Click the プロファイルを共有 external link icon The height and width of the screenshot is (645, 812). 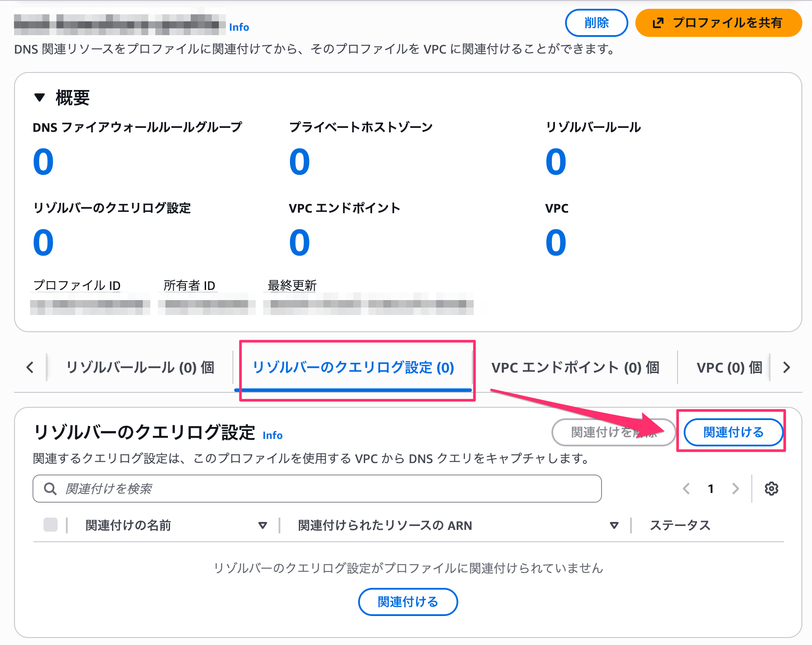658,23
